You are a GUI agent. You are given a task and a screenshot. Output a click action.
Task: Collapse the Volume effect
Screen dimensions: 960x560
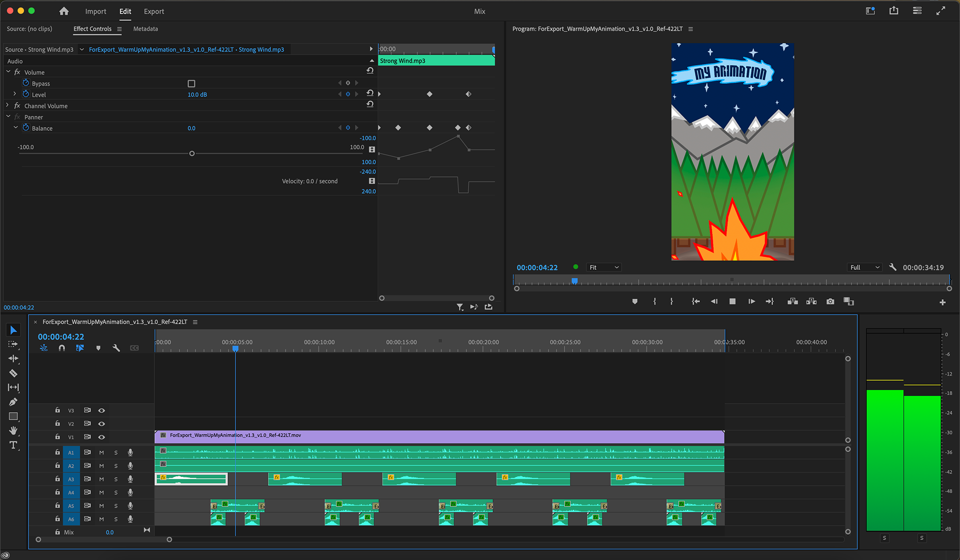tap(8, 72)
